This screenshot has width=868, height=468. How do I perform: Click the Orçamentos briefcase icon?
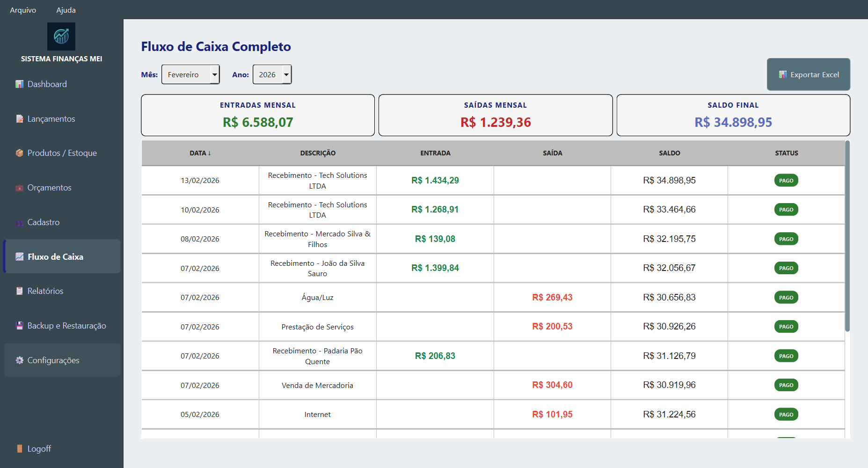19,188
